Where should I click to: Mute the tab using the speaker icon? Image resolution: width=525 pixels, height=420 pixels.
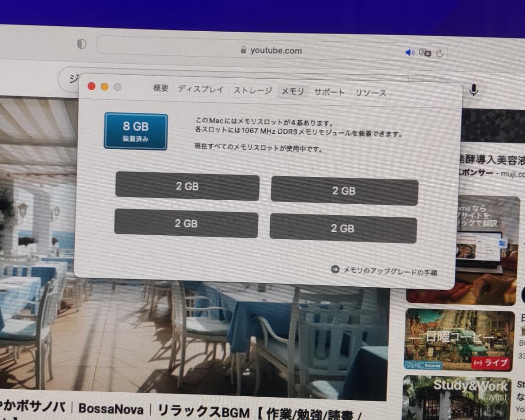(410, 52)
